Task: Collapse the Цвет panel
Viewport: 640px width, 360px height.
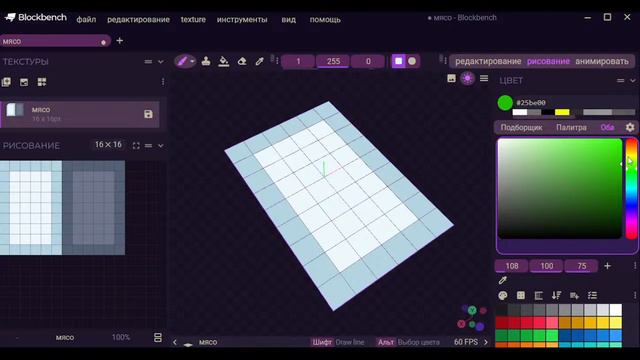Action: click(633, 80)
